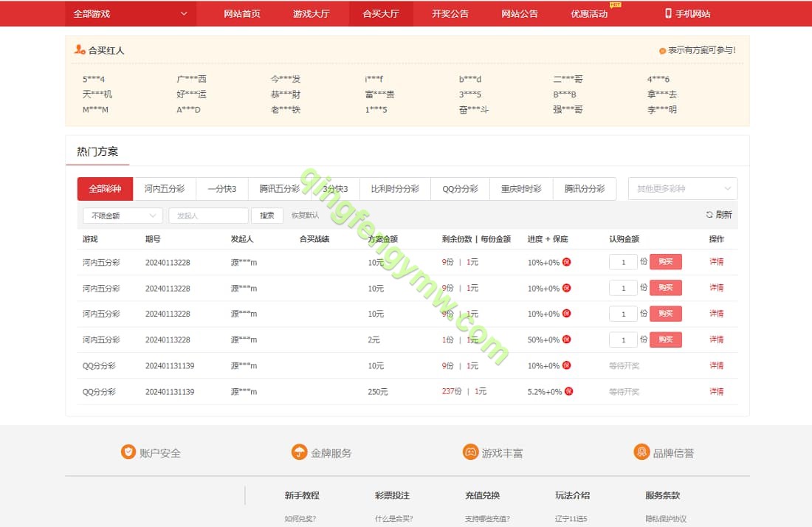Click the 搜索 button

(x=267, y=216)
